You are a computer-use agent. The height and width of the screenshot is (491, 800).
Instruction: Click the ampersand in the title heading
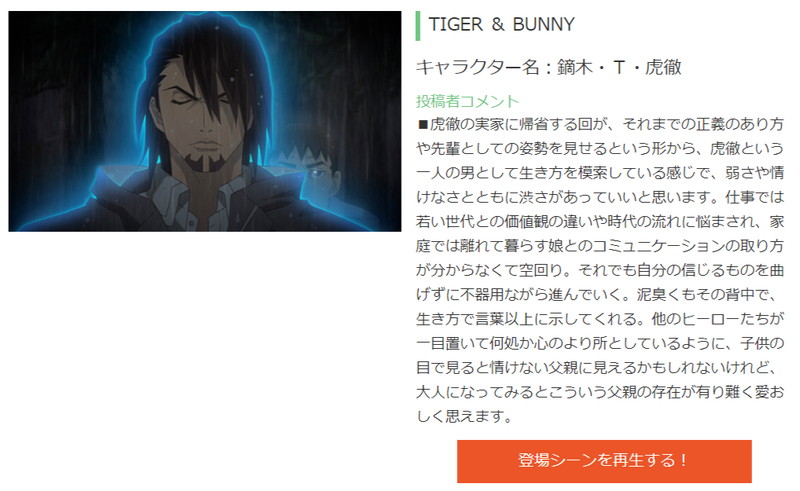click(497, 24)
